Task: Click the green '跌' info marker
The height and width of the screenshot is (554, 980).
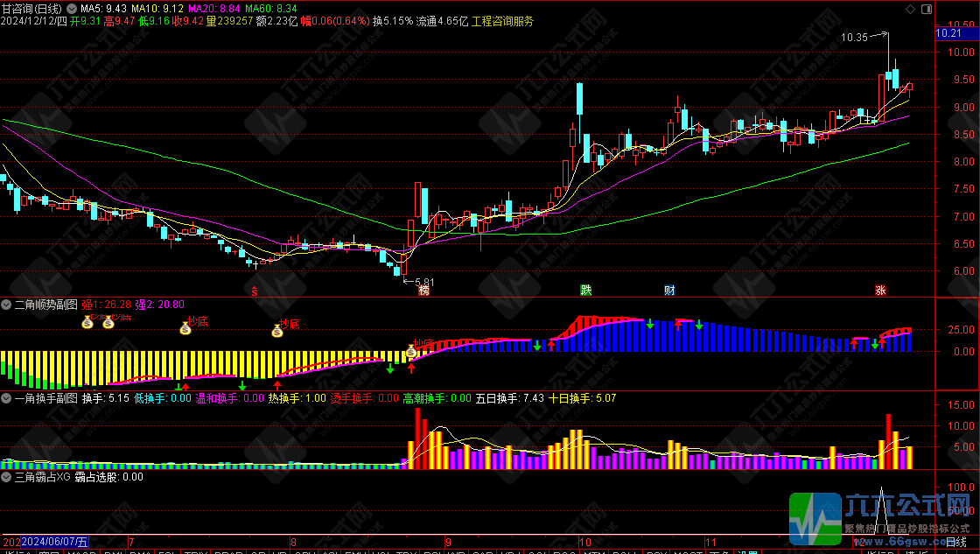Action: click(x=585, y=290)
